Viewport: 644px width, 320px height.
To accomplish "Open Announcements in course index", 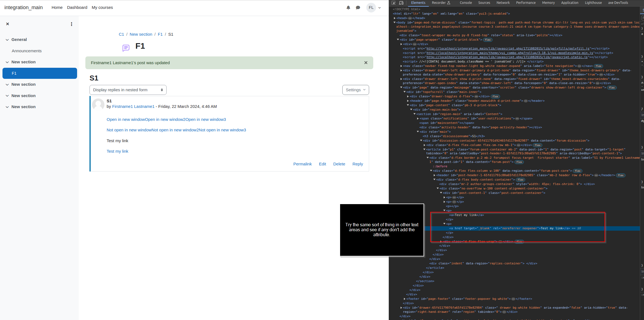I will [x=27, y=51].
